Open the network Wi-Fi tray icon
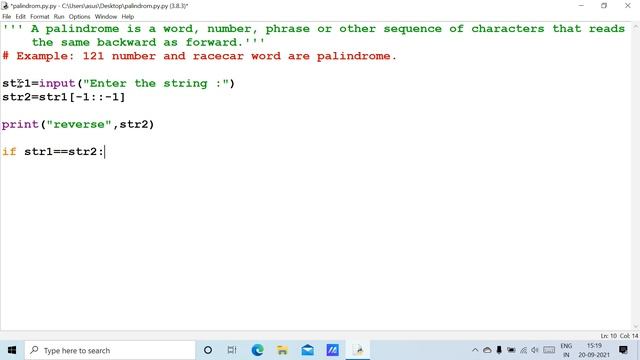Screen dimensions: 640x360 coord(523,350)
